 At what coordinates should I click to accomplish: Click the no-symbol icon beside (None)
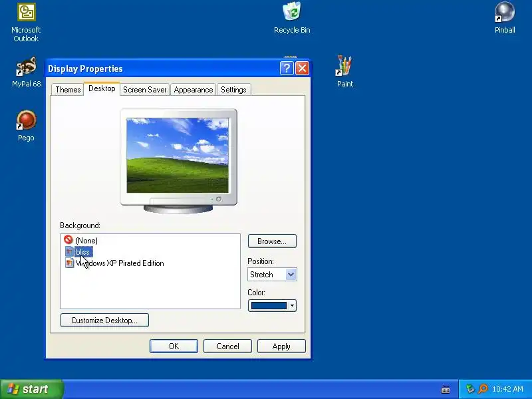pyautogui.click(x=68, y=240)
